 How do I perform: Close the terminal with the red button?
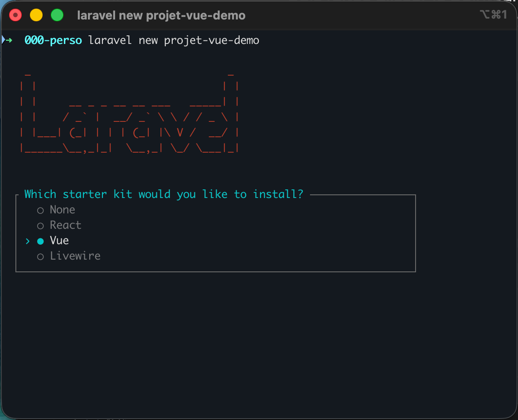pos(16,15)
